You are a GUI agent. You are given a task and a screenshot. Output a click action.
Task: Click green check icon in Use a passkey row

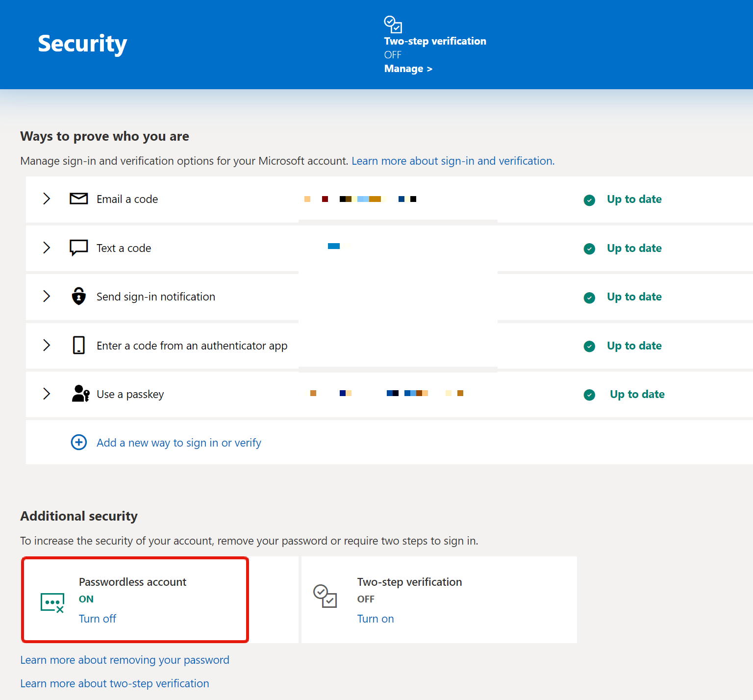(x=589, y=395)
